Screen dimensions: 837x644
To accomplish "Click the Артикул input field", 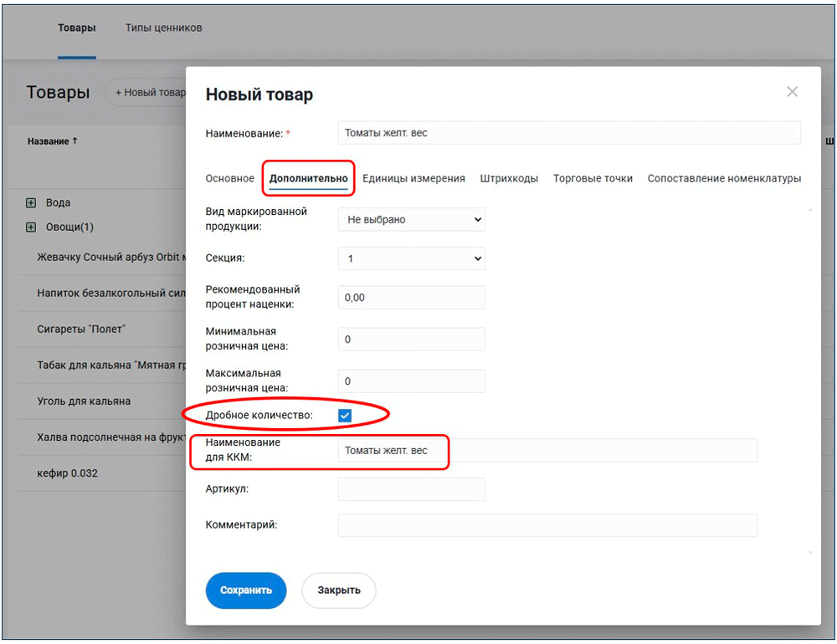I will coord(411,489).
